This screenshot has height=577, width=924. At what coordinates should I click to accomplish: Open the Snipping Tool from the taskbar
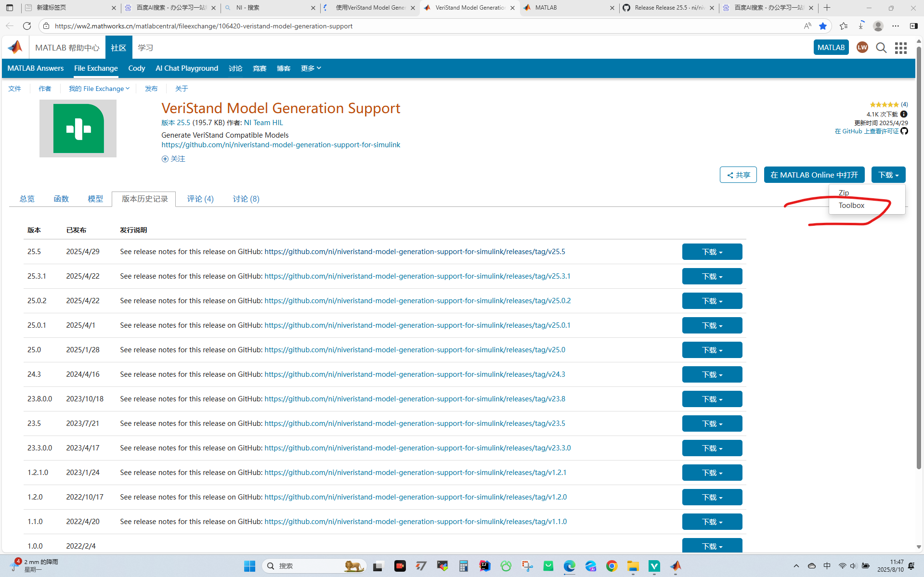(527, 566)
